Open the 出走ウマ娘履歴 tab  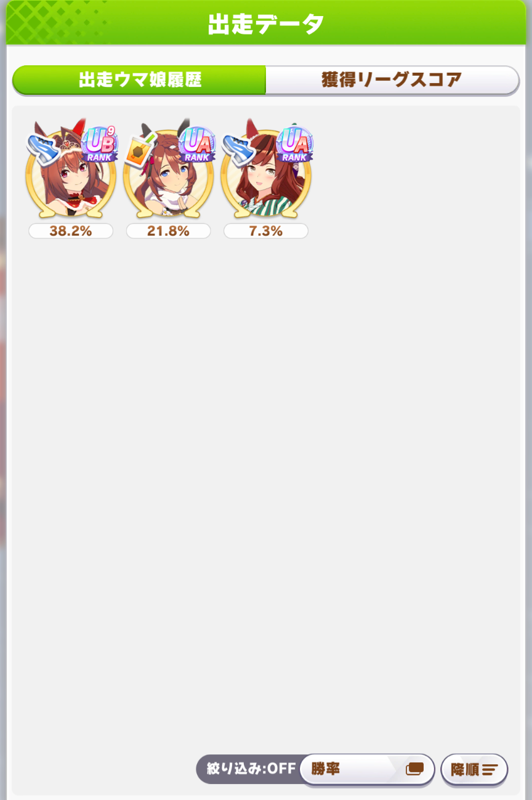pos(140,80)
